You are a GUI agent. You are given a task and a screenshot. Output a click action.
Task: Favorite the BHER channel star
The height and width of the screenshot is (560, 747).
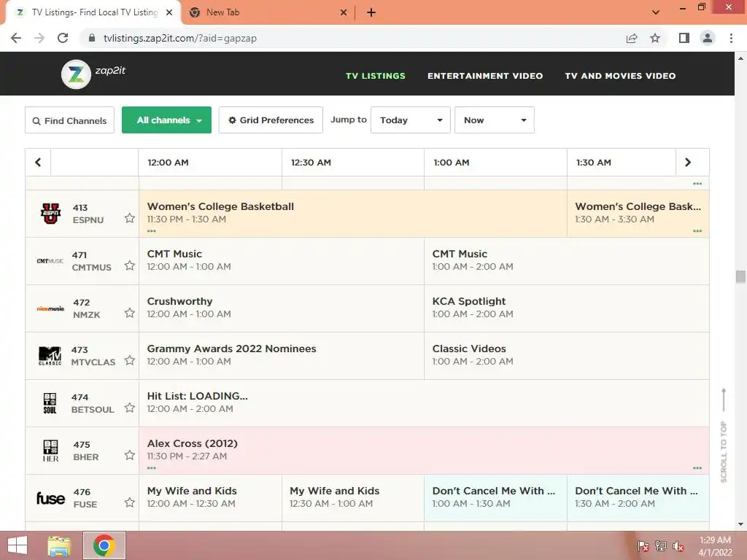[x=130, y=455]
